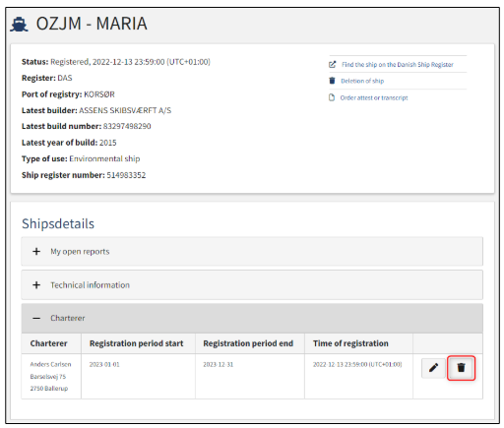Click the external link icon for Danish Ship Register
Viewport: 504px width, 428px height.
(333, 64)
